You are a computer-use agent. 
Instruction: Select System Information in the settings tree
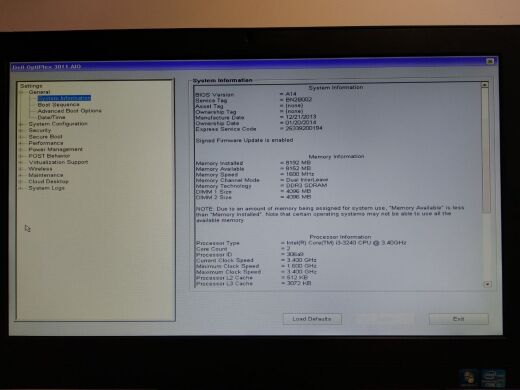64,98
